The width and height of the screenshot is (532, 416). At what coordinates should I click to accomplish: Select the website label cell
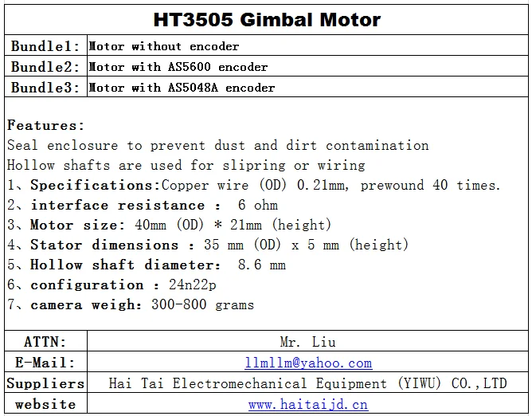pos(46,403)
